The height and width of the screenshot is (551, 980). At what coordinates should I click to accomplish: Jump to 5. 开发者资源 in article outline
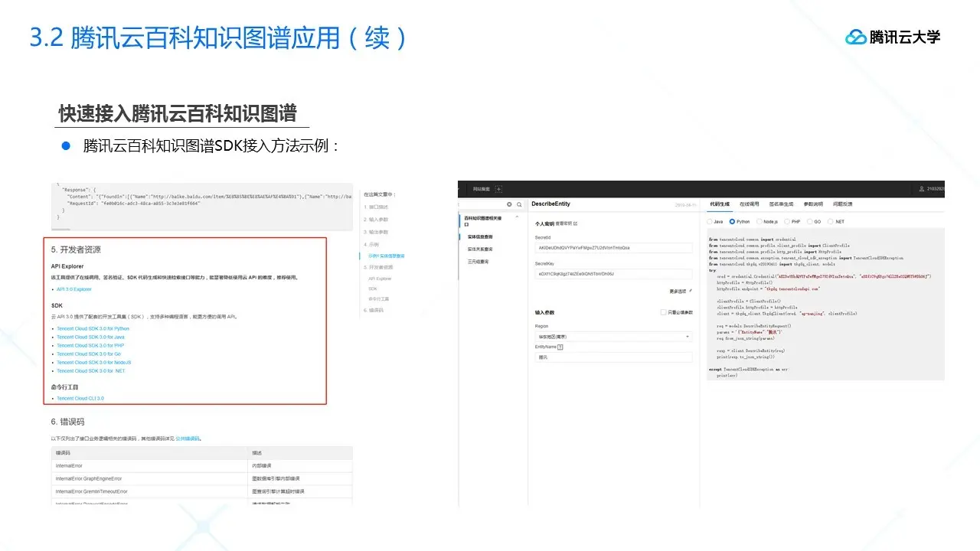coord(377,267)
